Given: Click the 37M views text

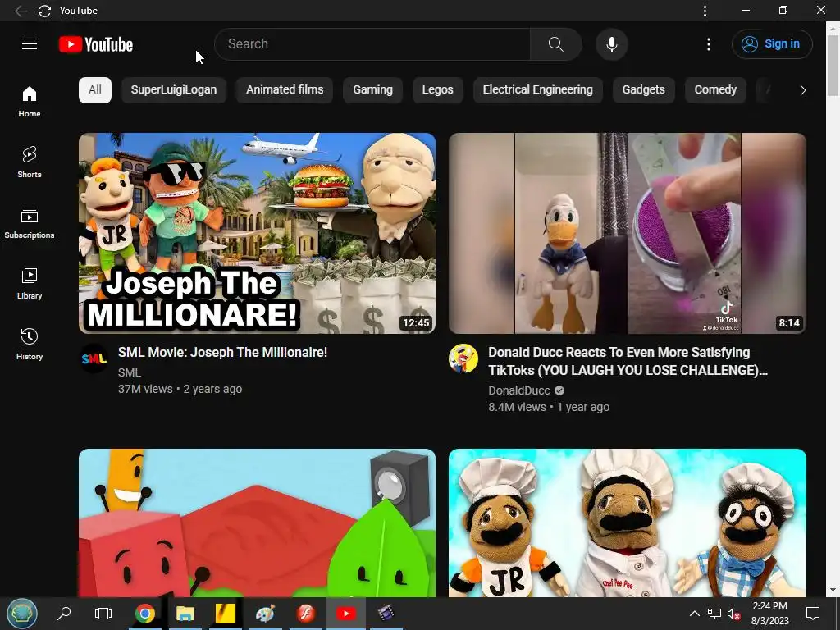Looking at the screenshot, I should click(145, 389).
